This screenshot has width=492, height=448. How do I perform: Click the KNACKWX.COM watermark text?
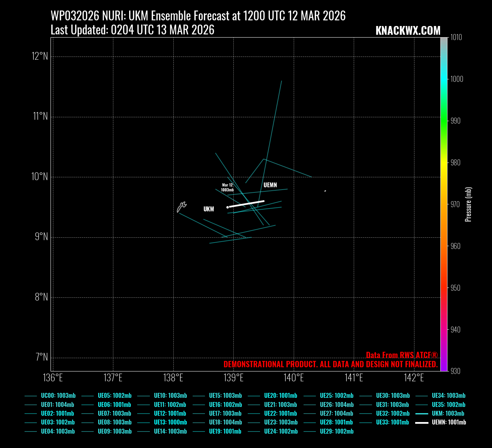click(408, 31)
